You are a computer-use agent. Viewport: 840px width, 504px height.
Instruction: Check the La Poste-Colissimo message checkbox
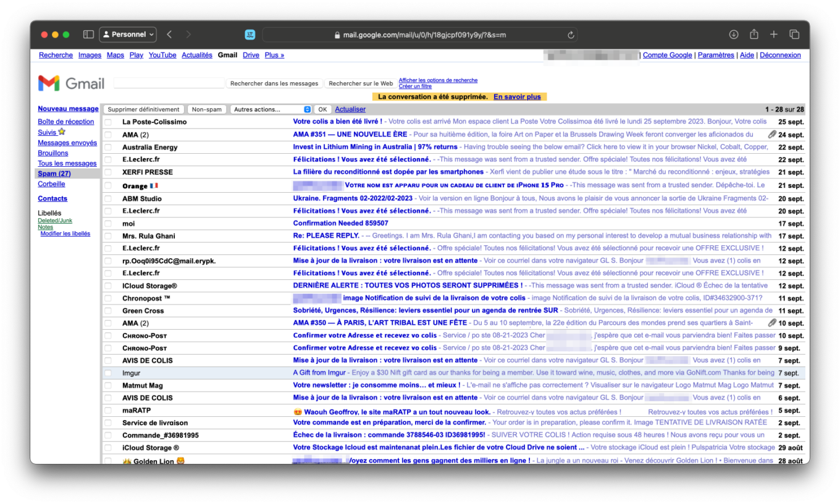coord(108,122)
